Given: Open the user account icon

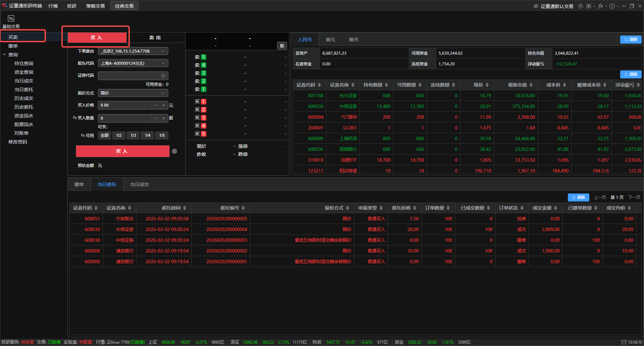Looking at the screenshot, I should pos(580,6).
